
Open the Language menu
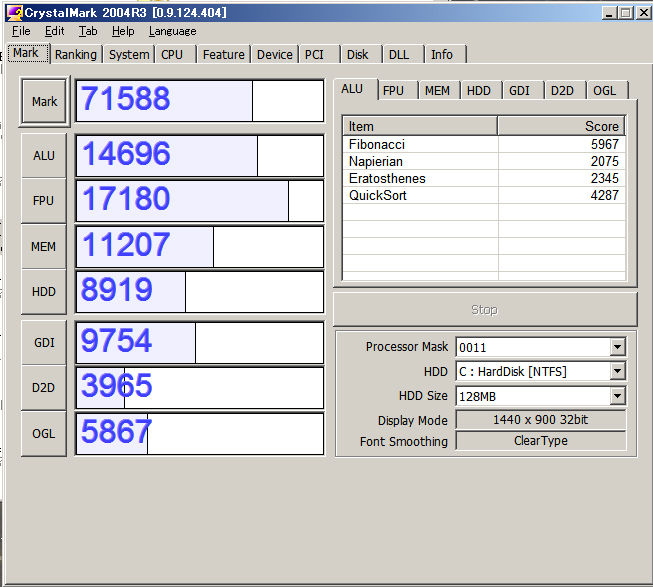172,31
